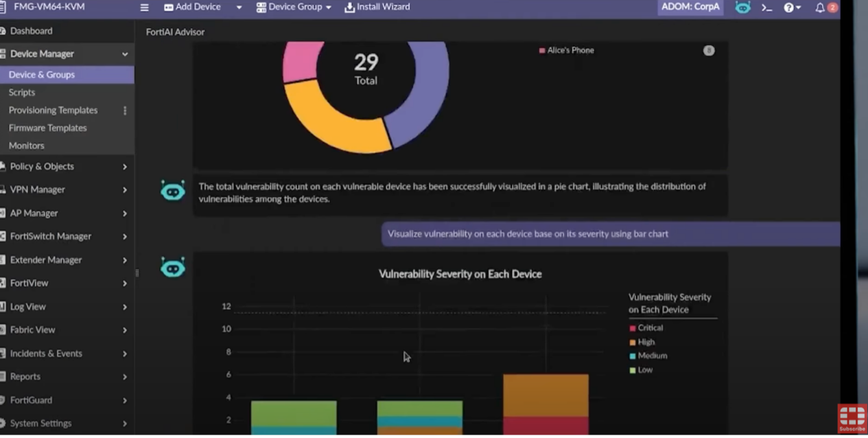Viewport: 868px width, 438px height.
Task: Open Provisioning Templates
Action: click(53, 110)
